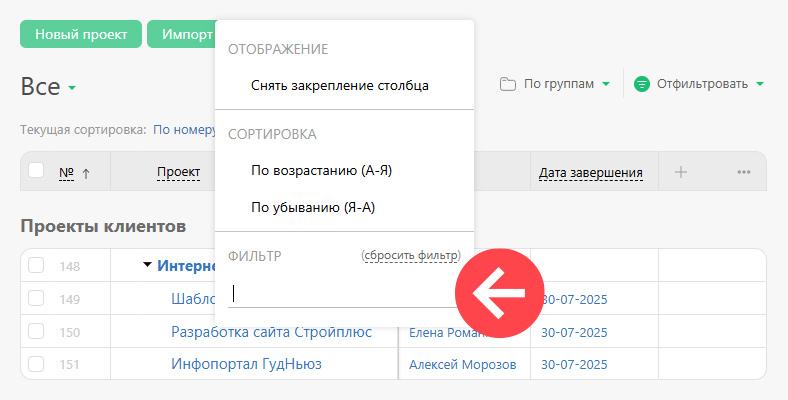Open the Отфильтровать dropdown arrow
This screenshot has height=400, width=788.
tap(760, 84)
